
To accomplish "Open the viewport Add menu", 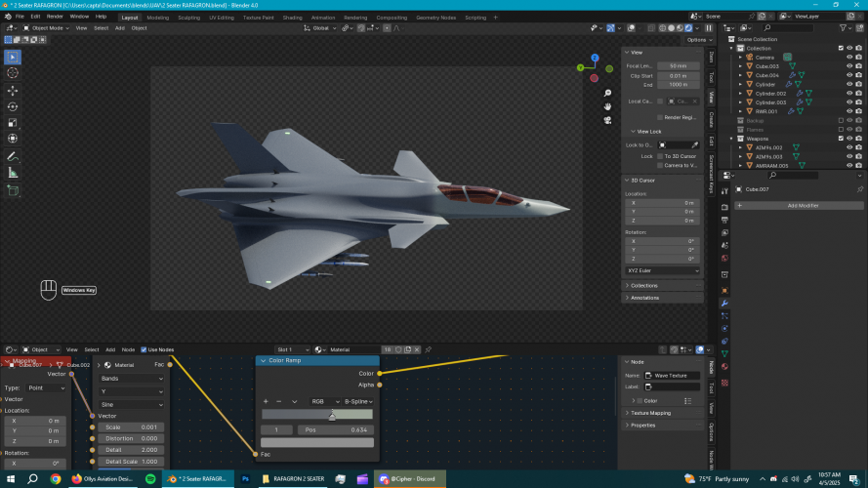I will tap(119, 28).
